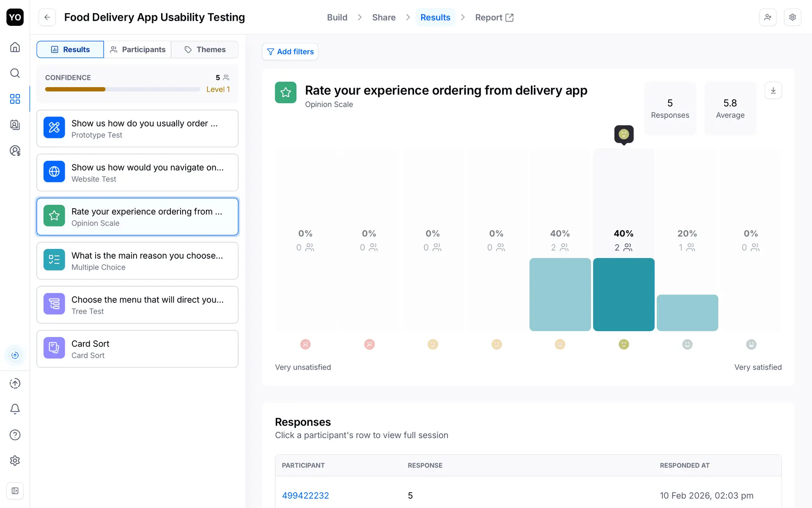Open the Tree Test menu block
This screenshot has width=812, height=508.
(137, 305)
